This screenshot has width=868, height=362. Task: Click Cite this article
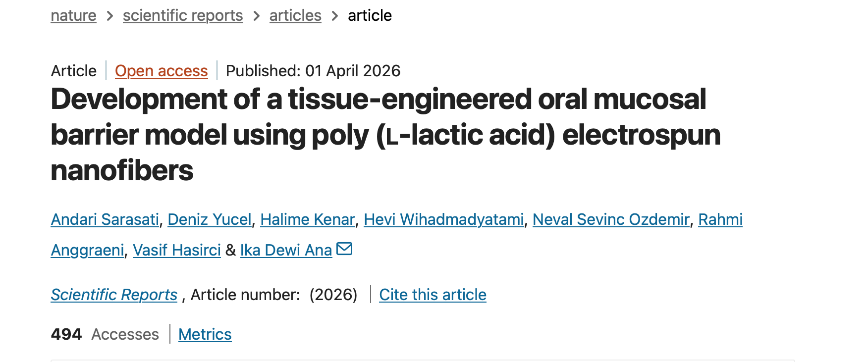click(x=433, y=295)
